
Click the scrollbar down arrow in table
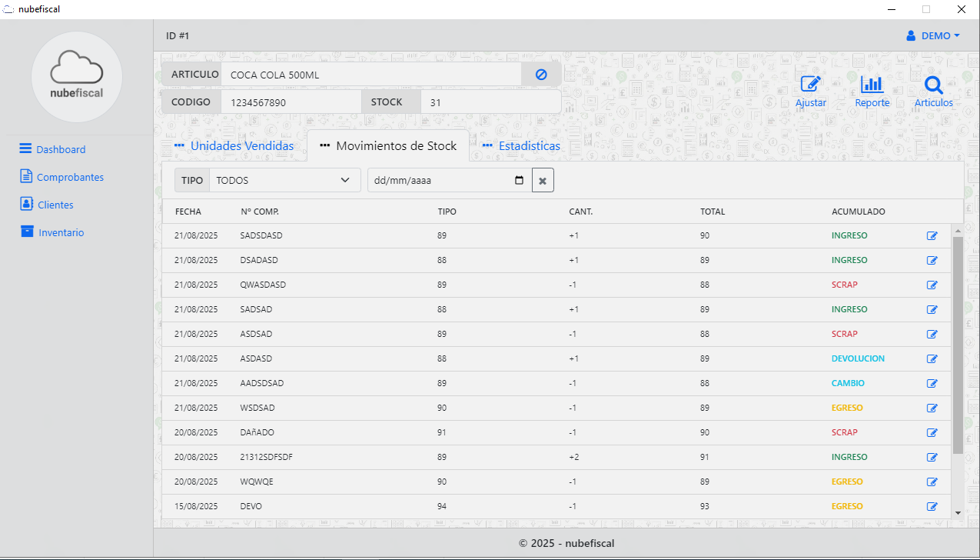(x=957, y=512)
